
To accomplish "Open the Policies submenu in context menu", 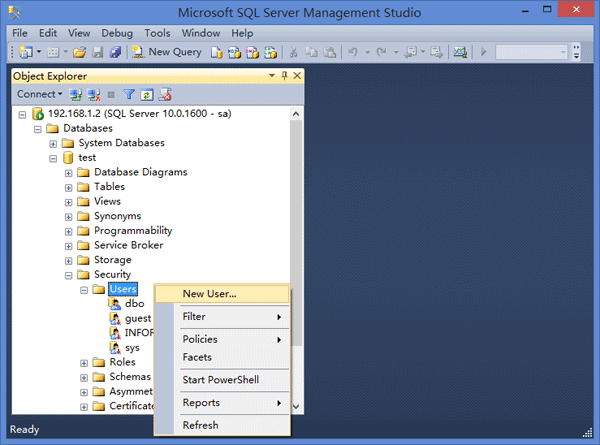I will (x=222, y=339).
